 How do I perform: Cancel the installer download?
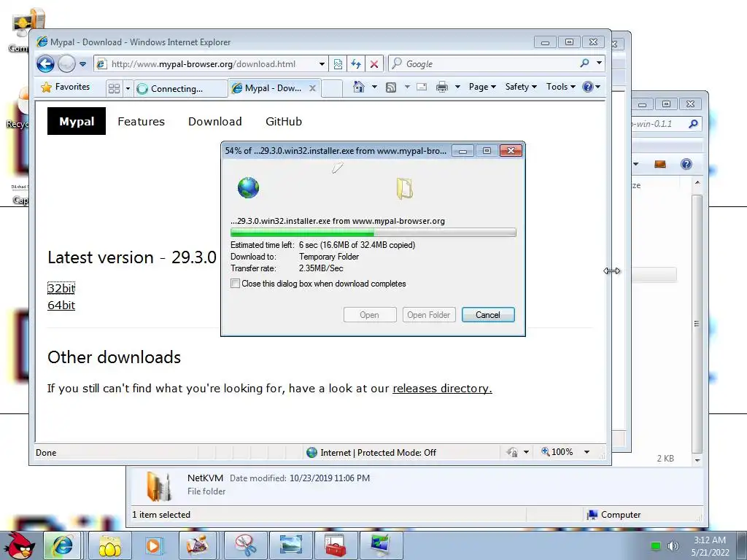point(488,315)
